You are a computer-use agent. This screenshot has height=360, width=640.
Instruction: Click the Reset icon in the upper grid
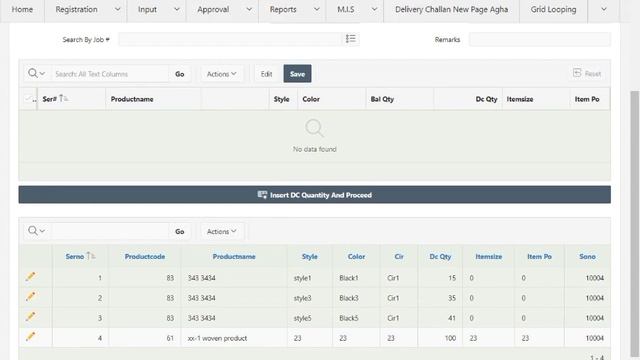[577, 73]
